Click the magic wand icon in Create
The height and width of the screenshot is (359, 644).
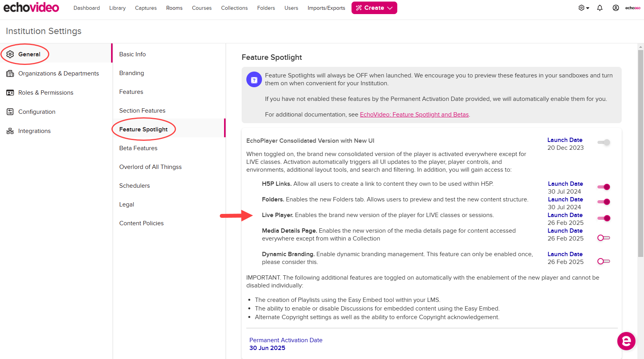pyautogui.click(x=359, y=8)
